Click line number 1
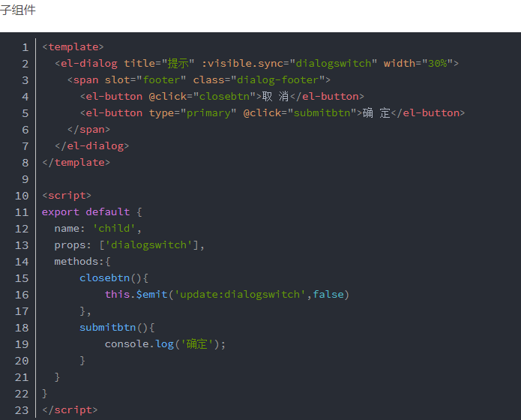The image size is (521, 420). 25,47
